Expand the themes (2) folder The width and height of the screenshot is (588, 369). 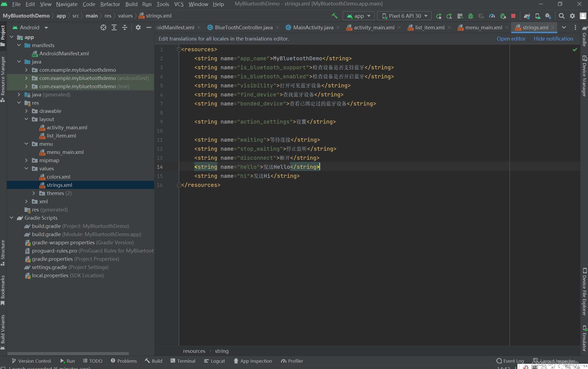(34, 193)
